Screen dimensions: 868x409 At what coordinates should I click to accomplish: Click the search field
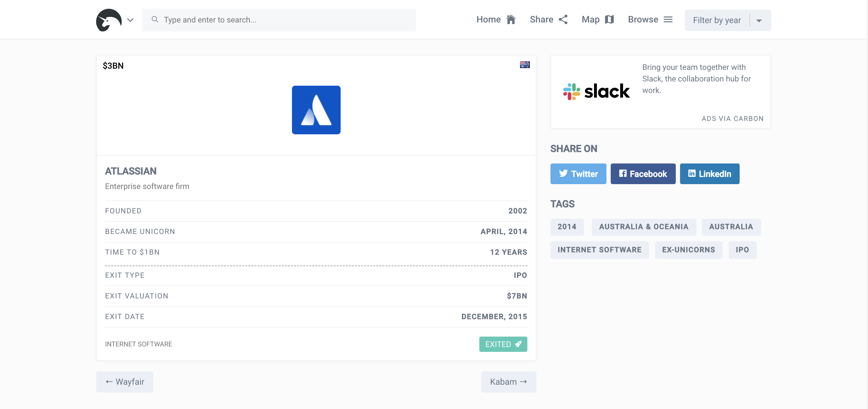point(279,20)
